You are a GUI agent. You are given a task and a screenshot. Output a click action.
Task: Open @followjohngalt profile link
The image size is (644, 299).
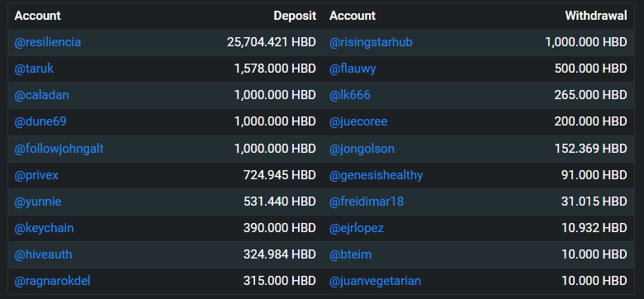pos(59,149)
